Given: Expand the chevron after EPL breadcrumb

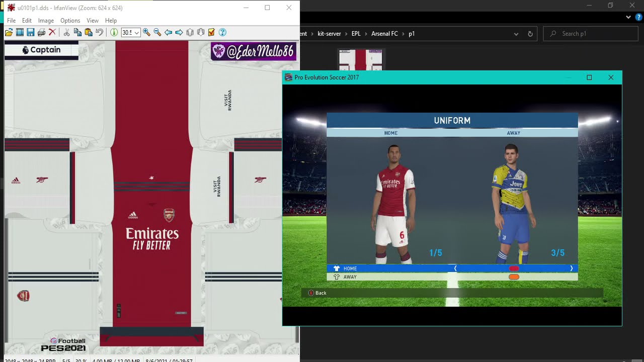Looking at the screenshot, I should point(366,34).
